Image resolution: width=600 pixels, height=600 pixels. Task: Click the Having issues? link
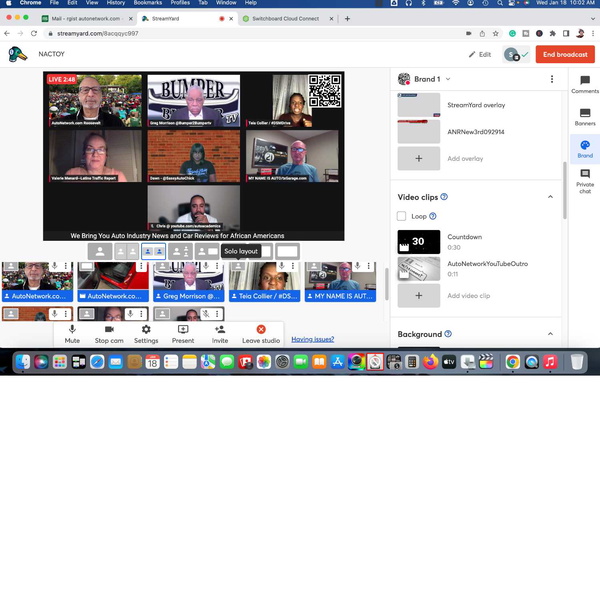click(312, 339)
